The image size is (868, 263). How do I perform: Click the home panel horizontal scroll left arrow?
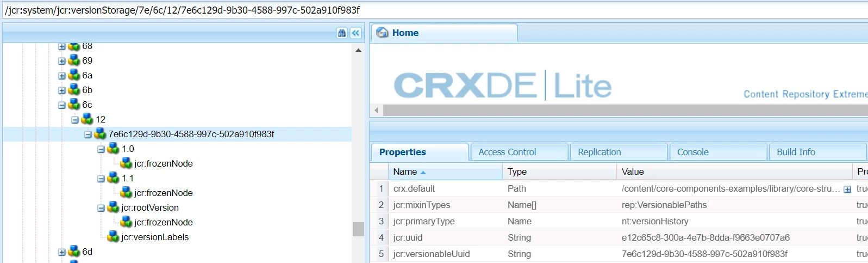376,111
